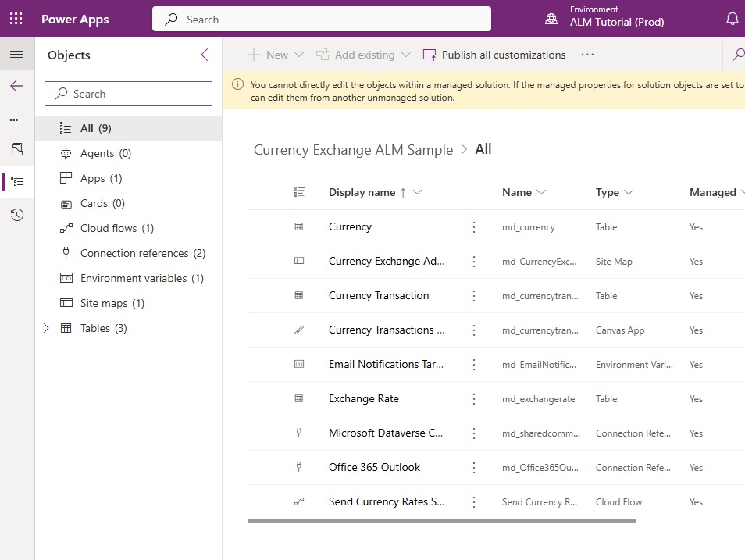Open Managed column header
745x560 pixels.
(x=716, y=192)
